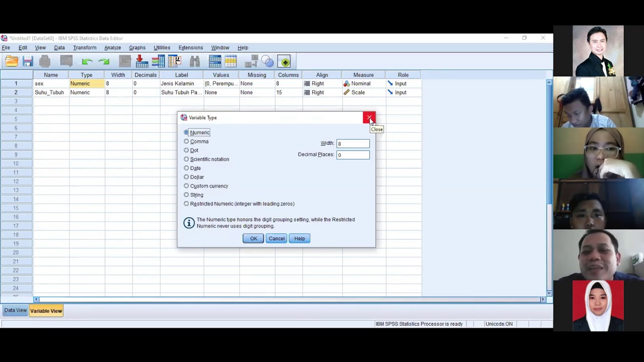The width and height of the screenshot is (644, 362).
Task: Run descriptive statistics via mu icon
Action: click(175, 62)
